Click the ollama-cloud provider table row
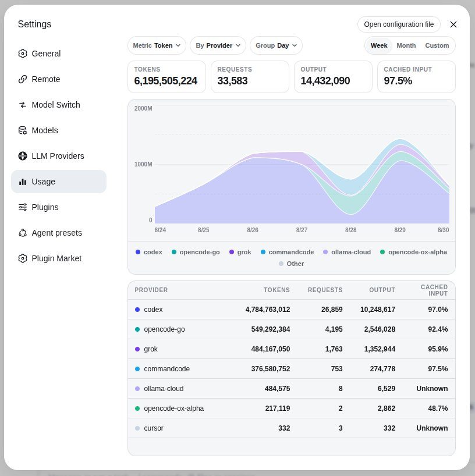This screenshot has width=475, height=476. pyautogui.click(x=292, y=388)
